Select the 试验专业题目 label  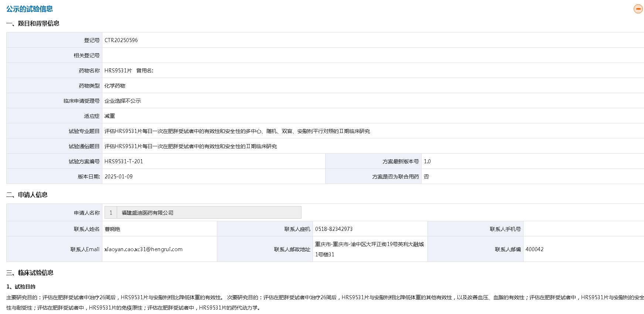[x=84, y=131]
